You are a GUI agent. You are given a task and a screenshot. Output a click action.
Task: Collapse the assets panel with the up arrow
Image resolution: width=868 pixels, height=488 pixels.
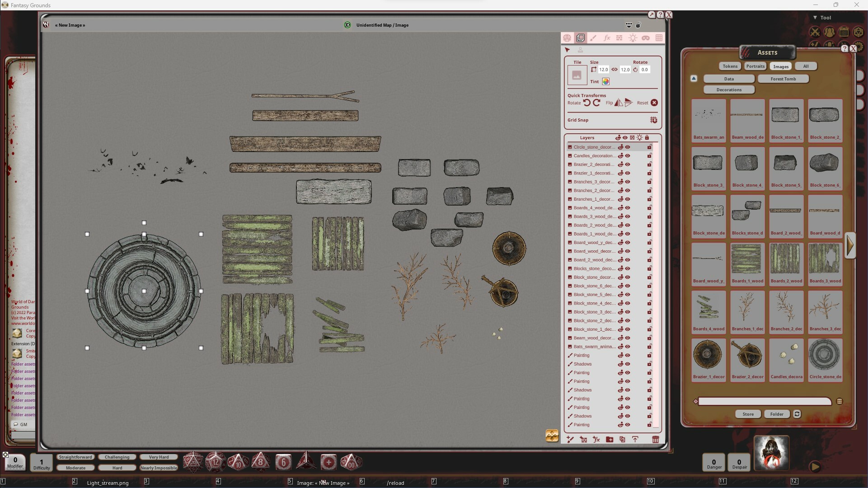click(x=694, y=78)
